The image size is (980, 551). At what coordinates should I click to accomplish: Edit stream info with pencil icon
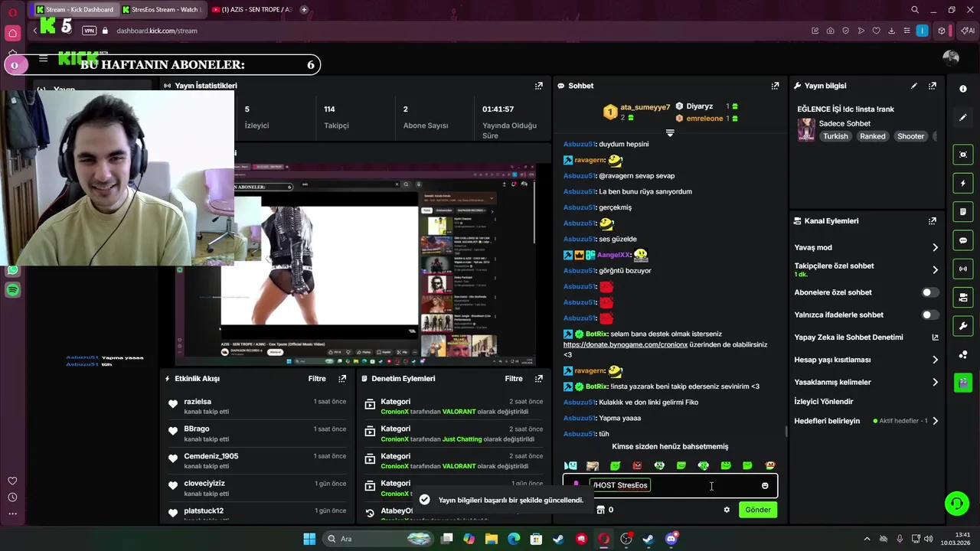point(914,86)
